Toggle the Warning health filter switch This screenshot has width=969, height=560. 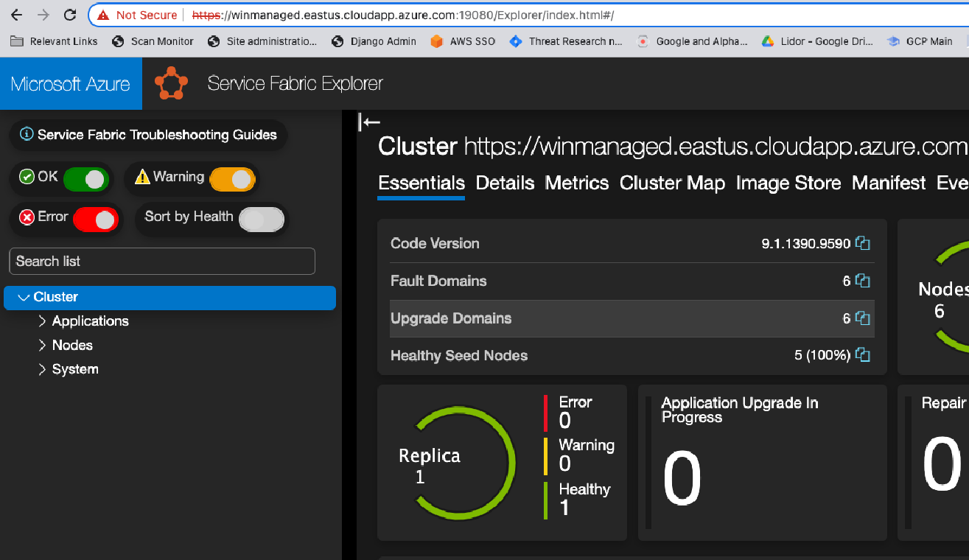pos(232,178)
